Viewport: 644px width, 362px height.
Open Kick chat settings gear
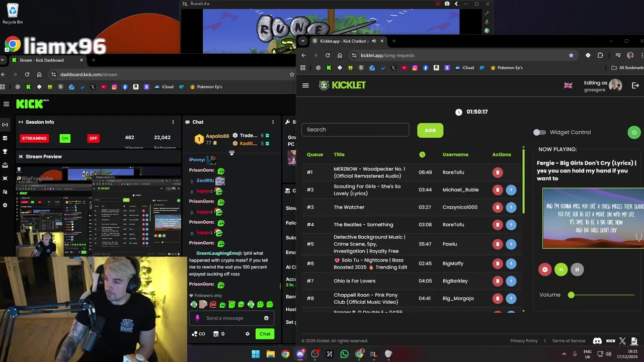click(247, 334)
